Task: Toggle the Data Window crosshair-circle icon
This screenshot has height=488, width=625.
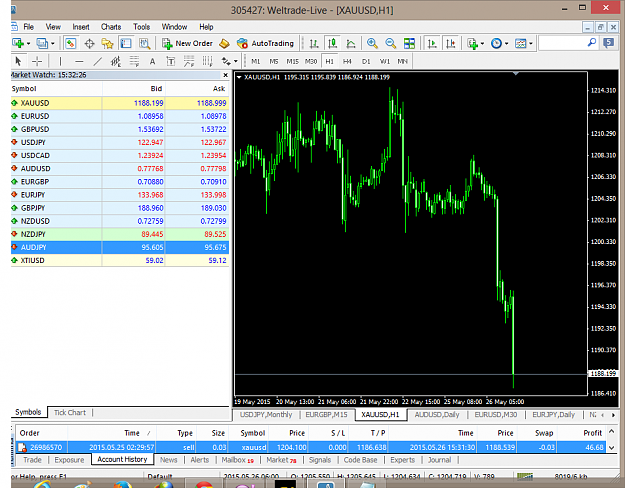Action: (x=89, y=43)
